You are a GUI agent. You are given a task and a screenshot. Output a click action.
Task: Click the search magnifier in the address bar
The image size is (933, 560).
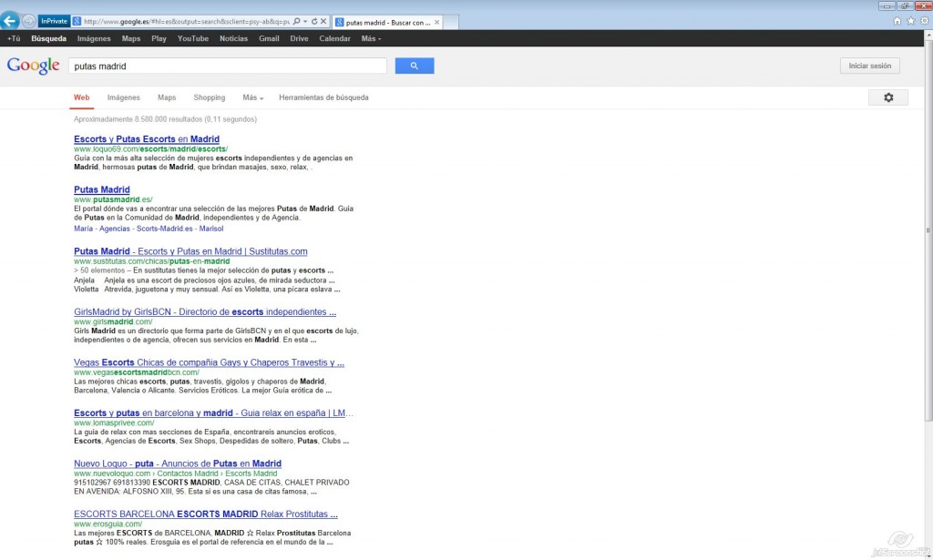coord(296,22)
